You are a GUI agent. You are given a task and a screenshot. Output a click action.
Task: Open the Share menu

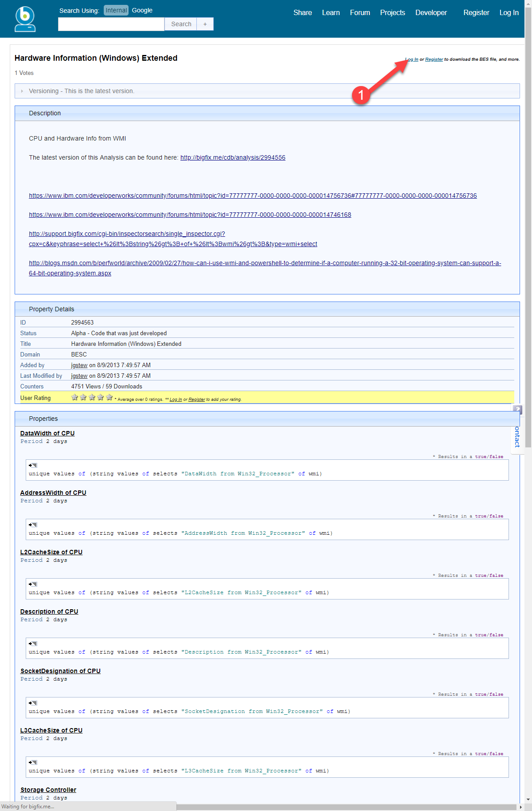[303, 12]
